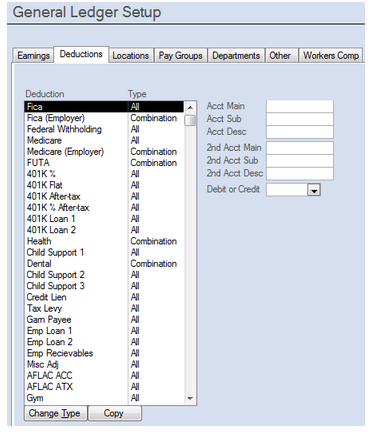Image resolution: width=370 pixels, height=432 pixels.
Task: Select the Emp Loan 1 row
Action: [x=104, y=331]
